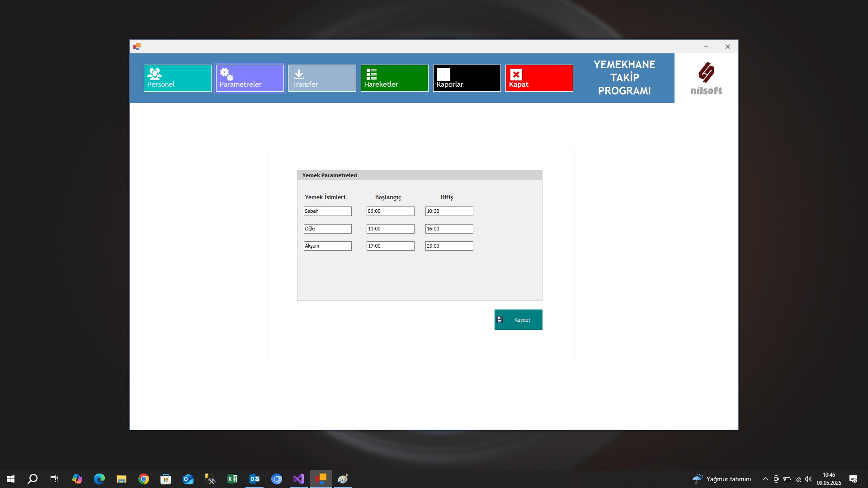Focus the 11:00 start time field
868x488 pixels.
390,229
